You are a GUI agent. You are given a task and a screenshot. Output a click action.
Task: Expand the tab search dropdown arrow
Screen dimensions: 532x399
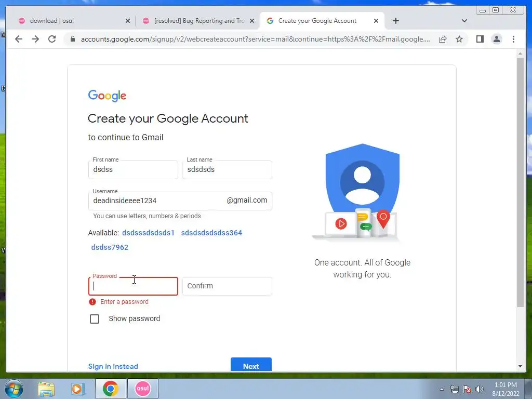464,21
